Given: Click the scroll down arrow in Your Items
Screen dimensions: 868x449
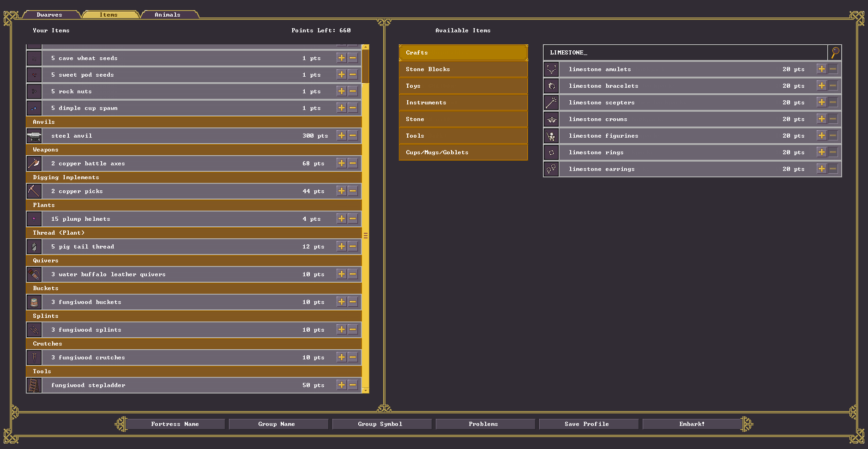Looking at the screenshot, I should pos(366,390).
